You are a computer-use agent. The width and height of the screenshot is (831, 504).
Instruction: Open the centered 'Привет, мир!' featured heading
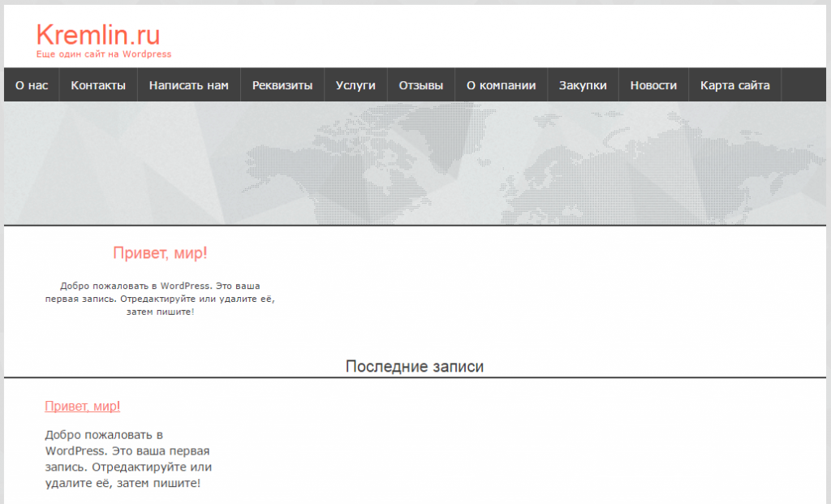tap(160, 253)
